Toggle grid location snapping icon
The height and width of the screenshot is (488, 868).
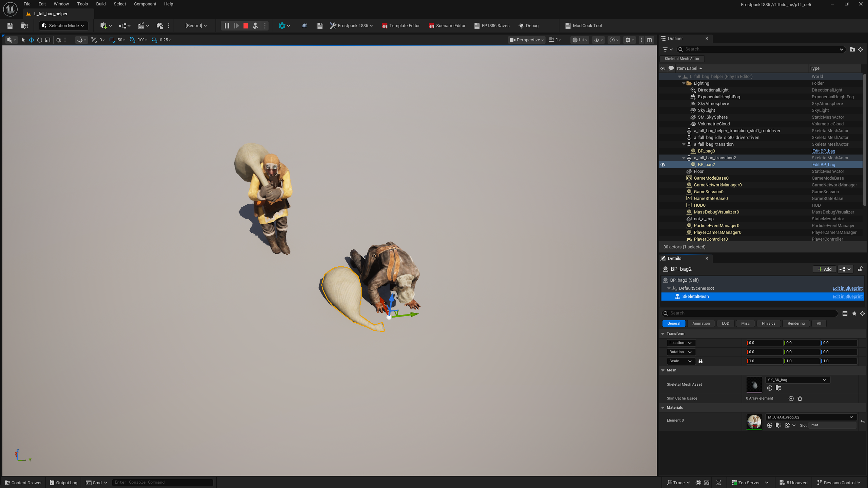pyautogui.click(x=112, y=40)
